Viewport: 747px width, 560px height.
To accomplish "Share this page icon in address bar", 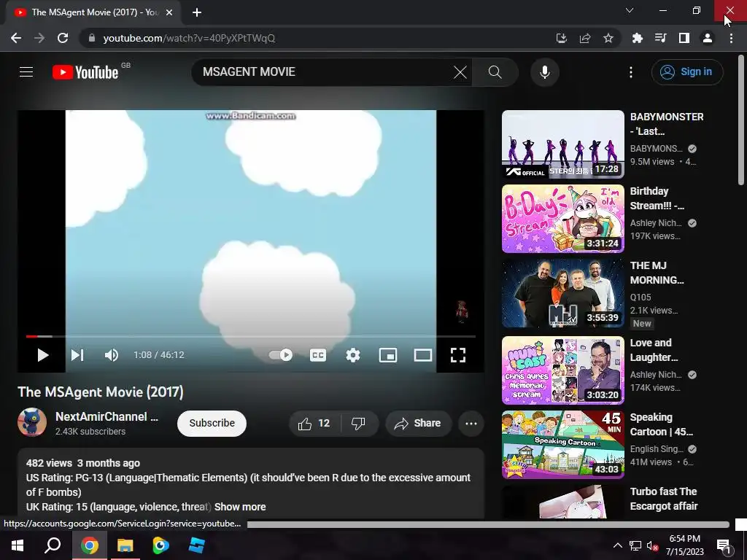I will tap(585, 38).
